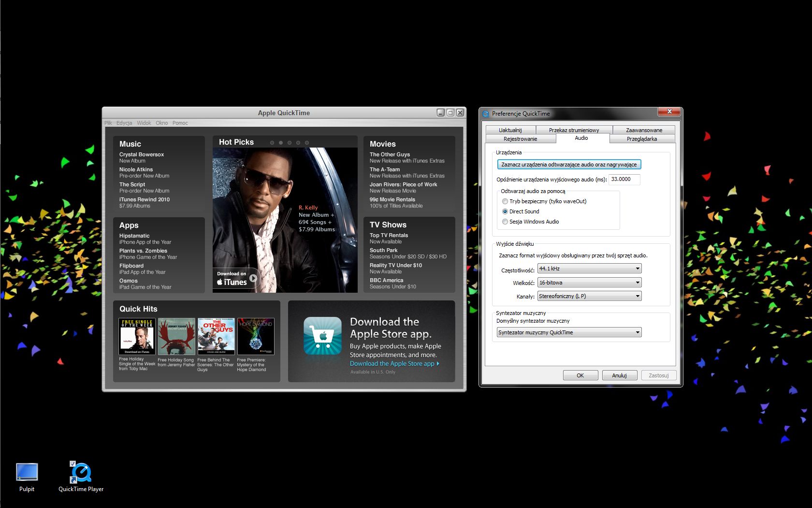The height and width of the screenshot is (508, 812).
Task: Switch to the Rejestrowanie tab
Action: 521,139
